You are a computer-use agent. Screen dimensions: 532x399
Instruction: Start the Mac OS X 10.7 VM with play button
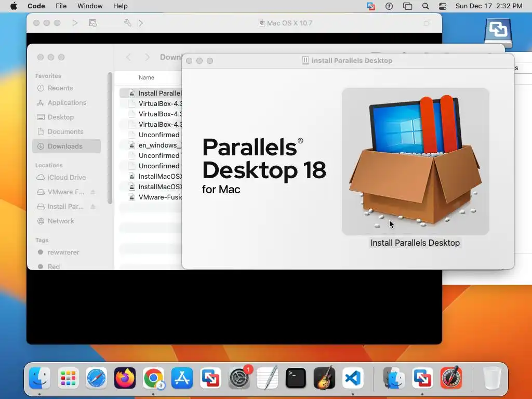tap(75, 23)
